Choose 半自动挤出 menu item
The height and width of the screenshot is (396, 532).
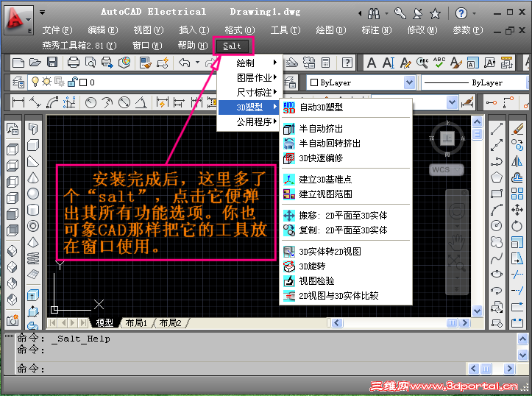(x=345, y=129)
